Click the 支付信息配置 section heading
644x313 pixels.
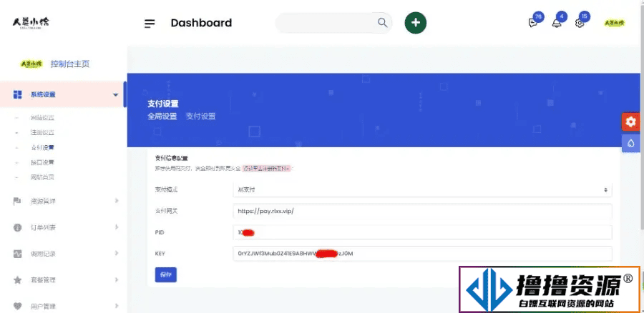coord(171,157)
